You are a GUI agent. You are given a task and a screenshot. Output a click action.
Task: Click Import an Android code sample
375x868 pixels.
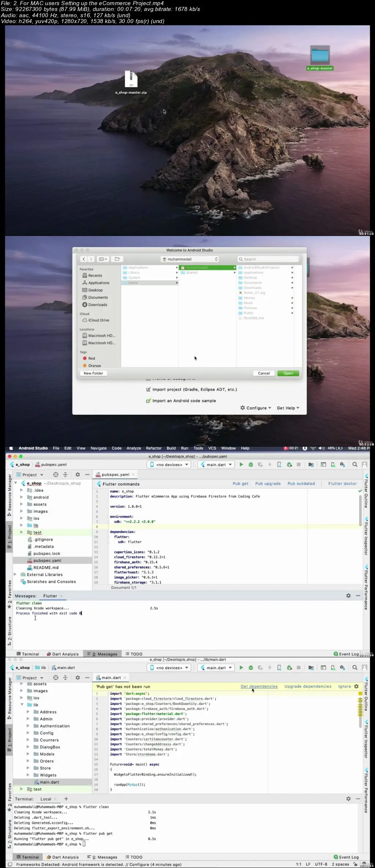pyautogui.click(x=181, y=401)
